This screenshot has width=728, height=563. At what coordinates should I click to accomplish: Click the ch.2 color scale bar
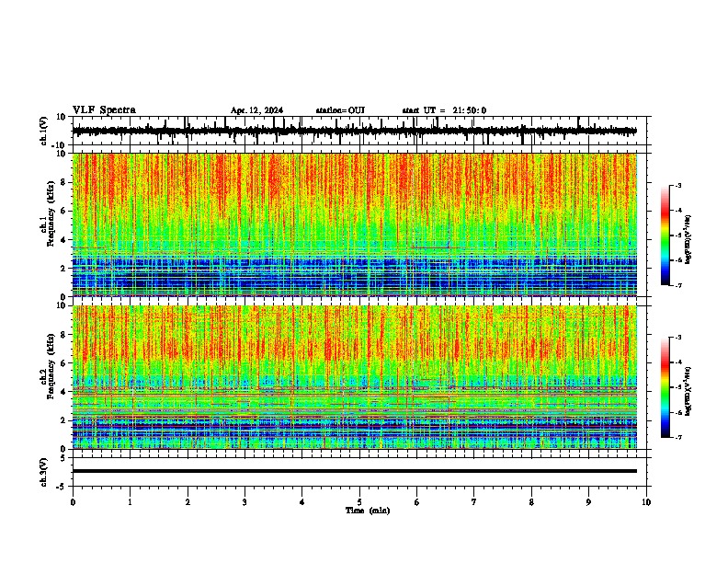665,387
